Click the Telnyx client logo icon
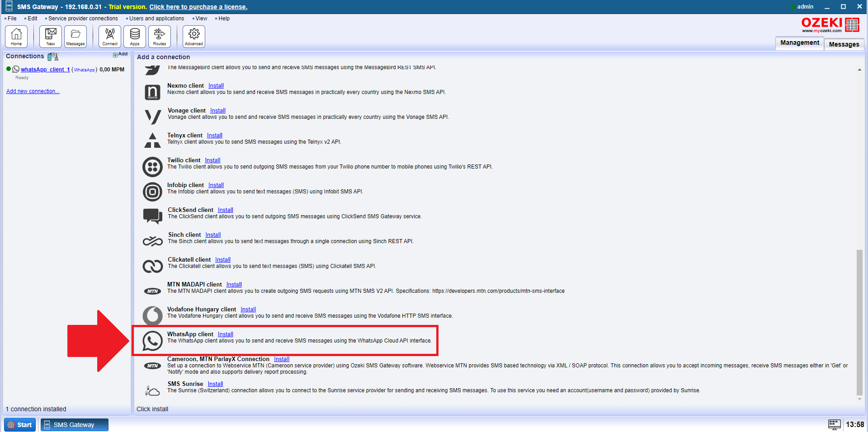The height and width of the screenshot is (432, 868). [152, 141]
